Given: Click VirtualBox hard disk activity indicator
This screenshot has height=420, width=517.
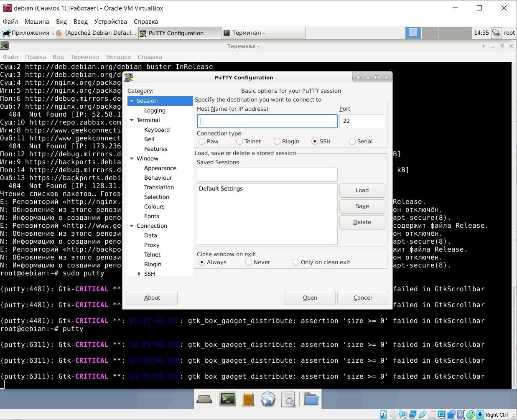Looking at the screenshot, I should (x=384, y=415).
